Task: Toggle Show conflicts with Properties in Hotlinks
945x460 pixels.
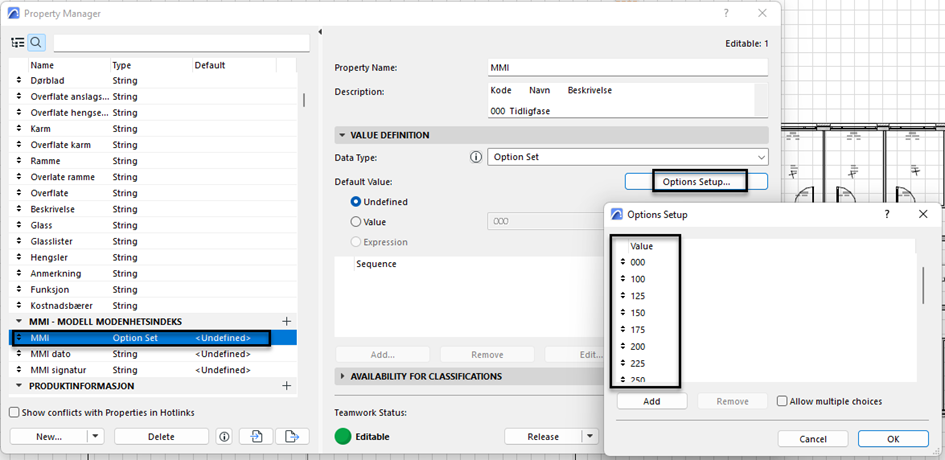Action: coord(14,413)
